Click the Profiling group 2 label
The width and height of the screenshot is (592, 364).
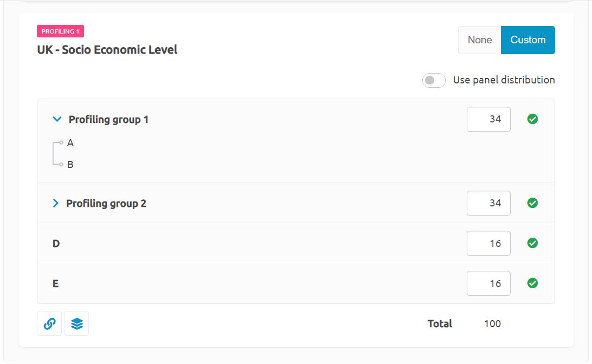pyautogui.click(x=106, y=204)
